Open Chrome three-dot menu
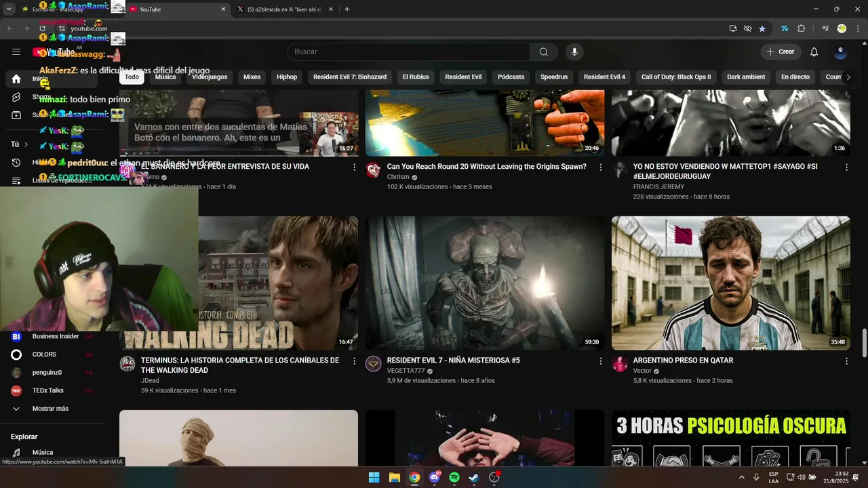 point(856,28)
